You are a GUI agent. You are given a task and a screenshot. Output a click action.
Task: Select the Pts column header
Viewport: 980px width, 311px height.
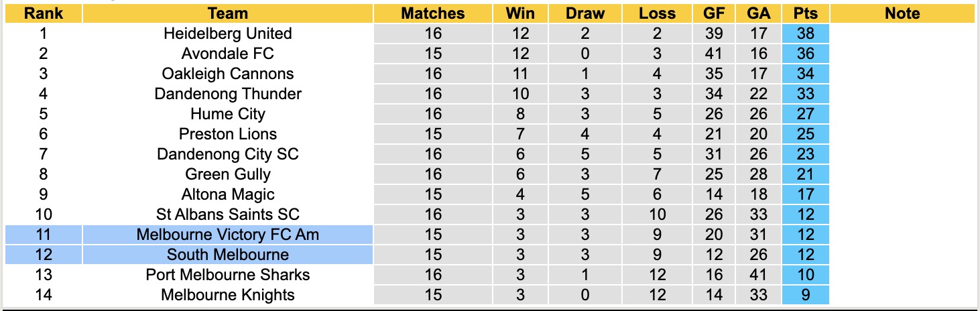(x=805, y=13)
